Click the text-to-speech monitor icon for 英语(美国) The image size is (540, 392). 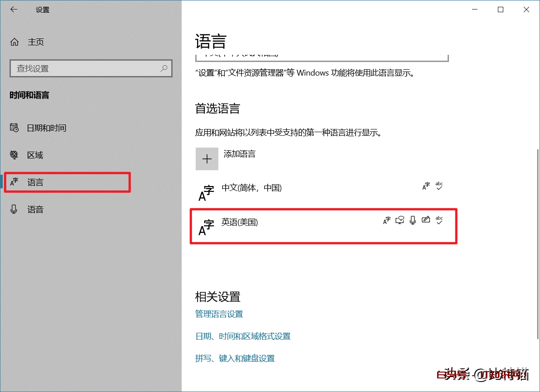[400, 220]
